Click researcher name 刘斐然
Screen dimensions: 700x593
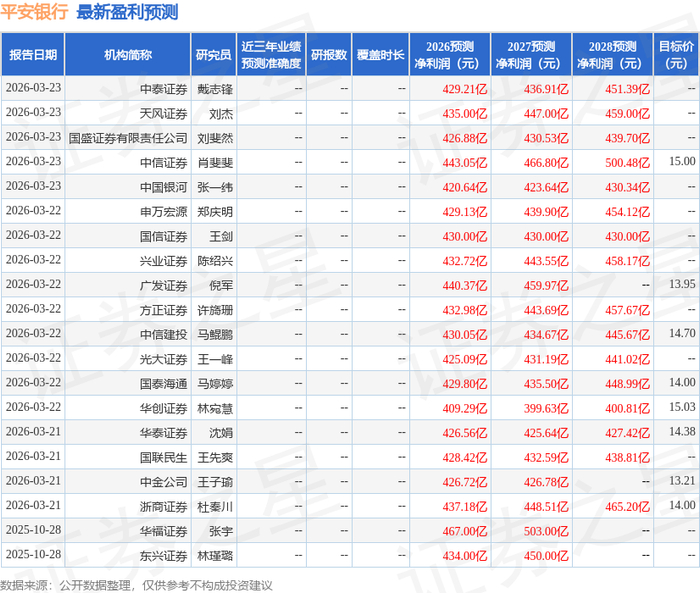pyautogui.click(x=215, y=138)
